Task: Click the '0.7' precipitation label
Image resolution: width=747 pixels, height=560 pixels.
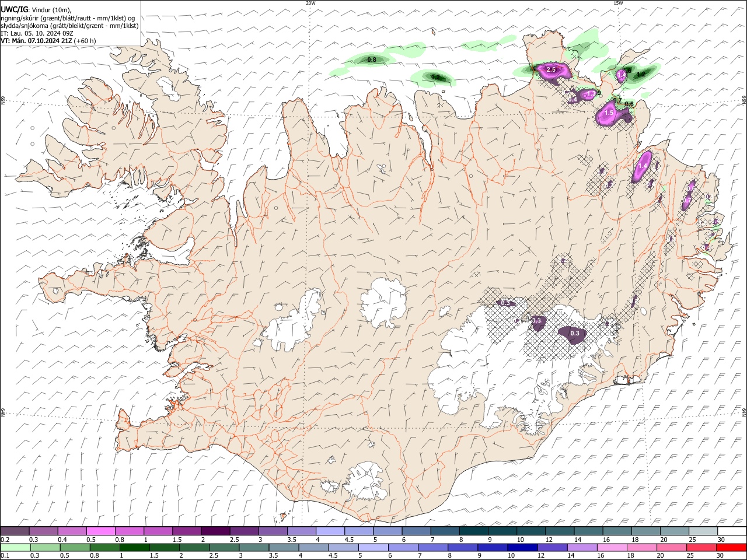Action: point(617,101)
